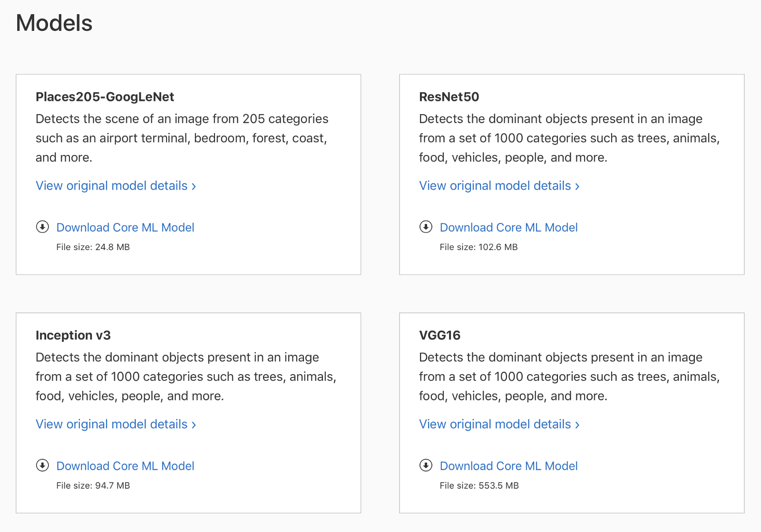This screenshot has width=761, height=532.
Task: Hit the VGG16 download arrow icon
Action: coord(426,465)
